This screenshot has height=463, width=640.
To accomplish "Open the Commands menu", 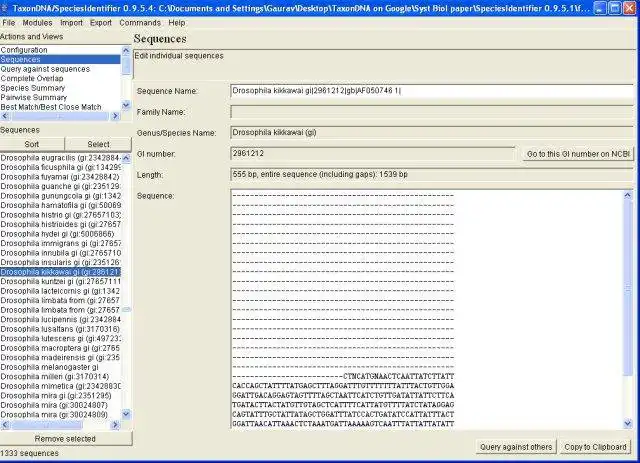I will click(140, 23).
